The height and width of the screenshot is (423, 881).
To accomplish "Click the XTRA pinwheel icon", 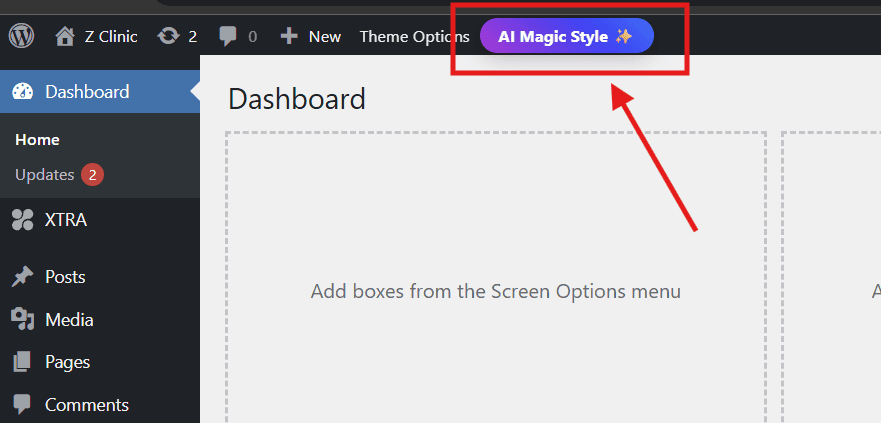I will coord(22,220).
